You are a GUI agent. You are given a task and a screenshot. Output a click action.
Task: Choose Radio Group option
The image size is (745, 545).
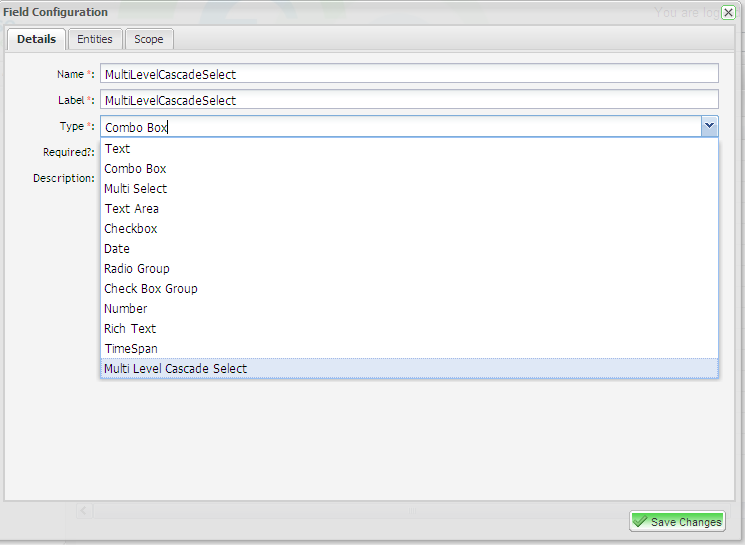(137, 269)
